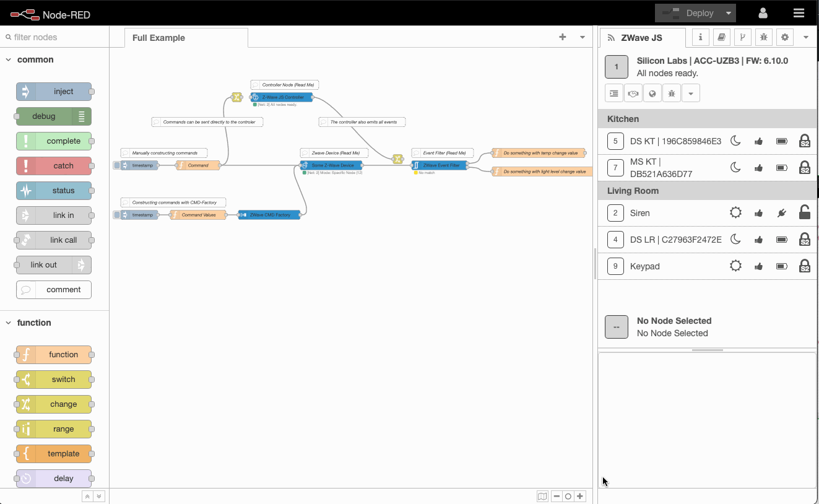Focus the filter nodes search field

click(x=54, y=37)
